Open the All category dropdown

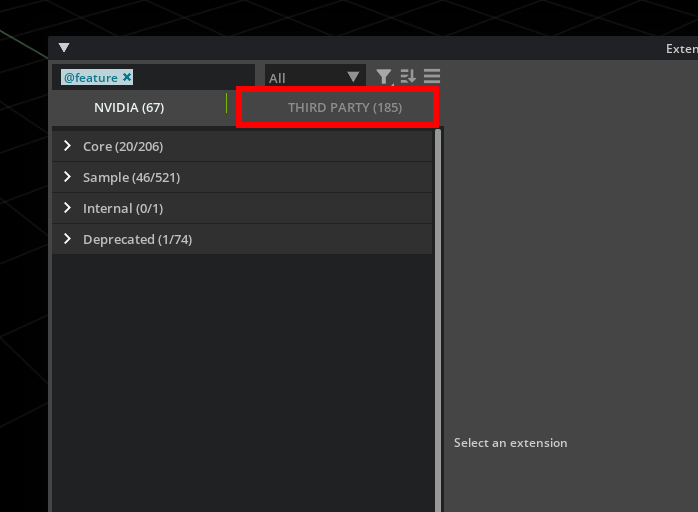(314, 77)
